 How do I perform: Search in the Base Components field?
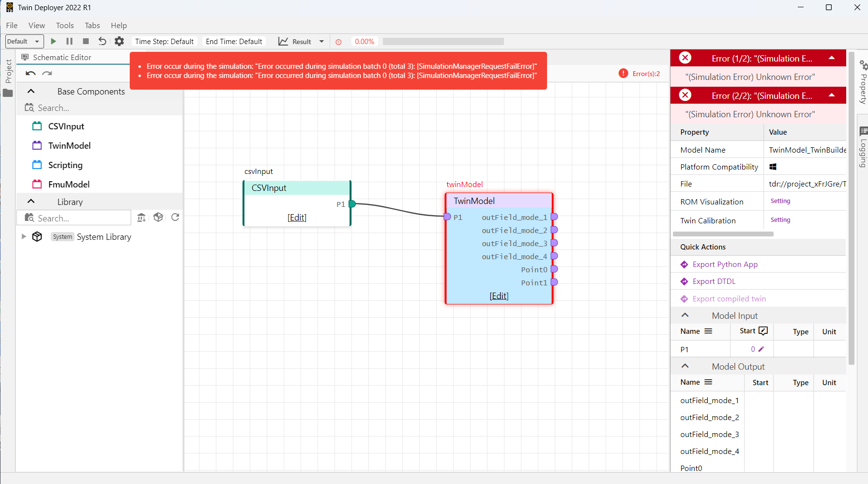point(99,108)
